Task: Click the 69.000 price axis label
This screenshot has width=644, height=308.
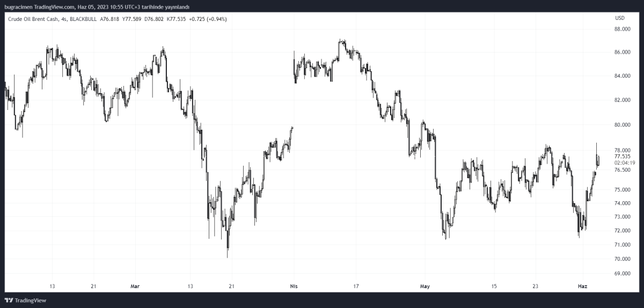Action: (622, 274)
